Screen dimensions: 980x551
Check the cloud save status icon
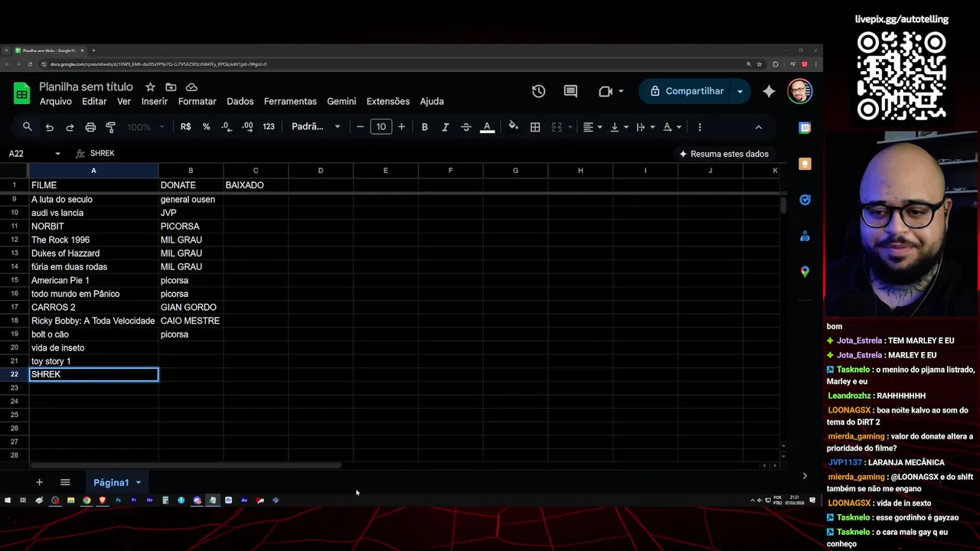coord(191,87)
